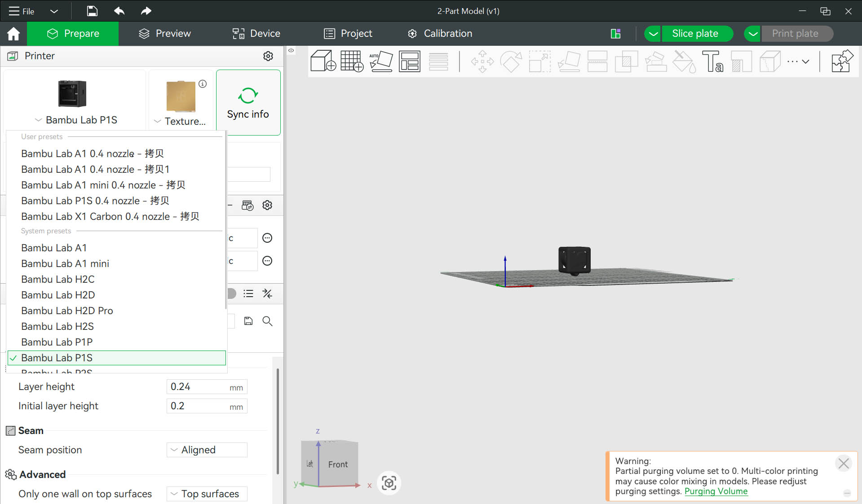The height and width of the screenshot is (504, 862).
Task: Click the printer preset list scrollbar
Action: click(x=225, y=220)
